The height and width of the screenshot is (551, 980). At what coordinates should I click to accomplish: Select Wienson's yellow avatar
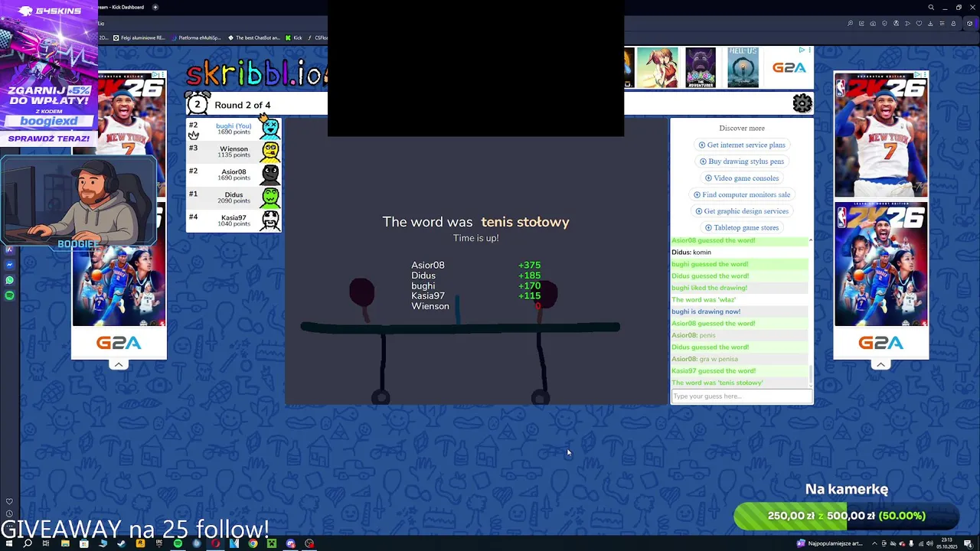tap(270, 152)
